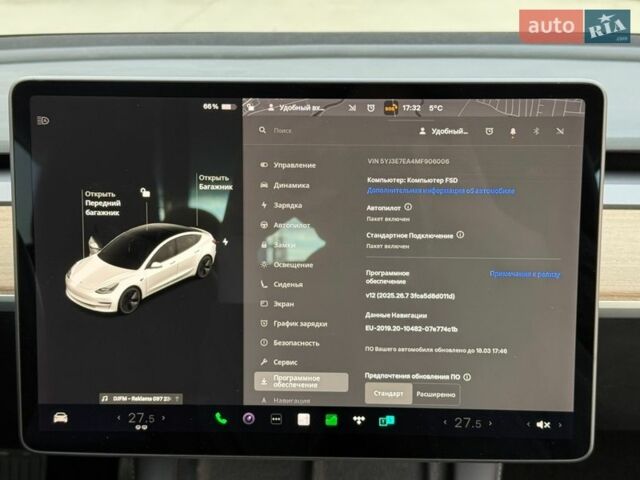The image size is (640, 480).
Task: Open the Примечания к релизу link
Action: pos(525,273)
